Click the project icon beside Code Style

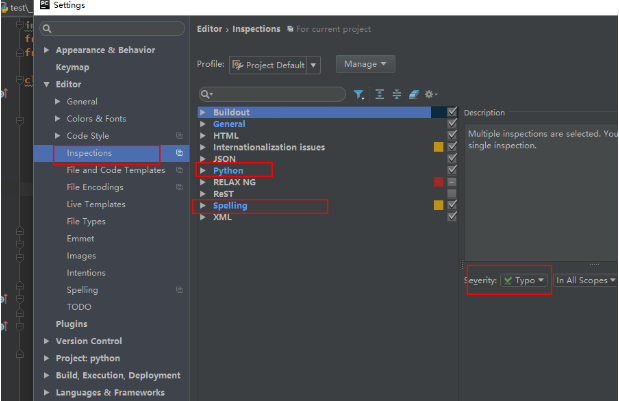[180, 136]
